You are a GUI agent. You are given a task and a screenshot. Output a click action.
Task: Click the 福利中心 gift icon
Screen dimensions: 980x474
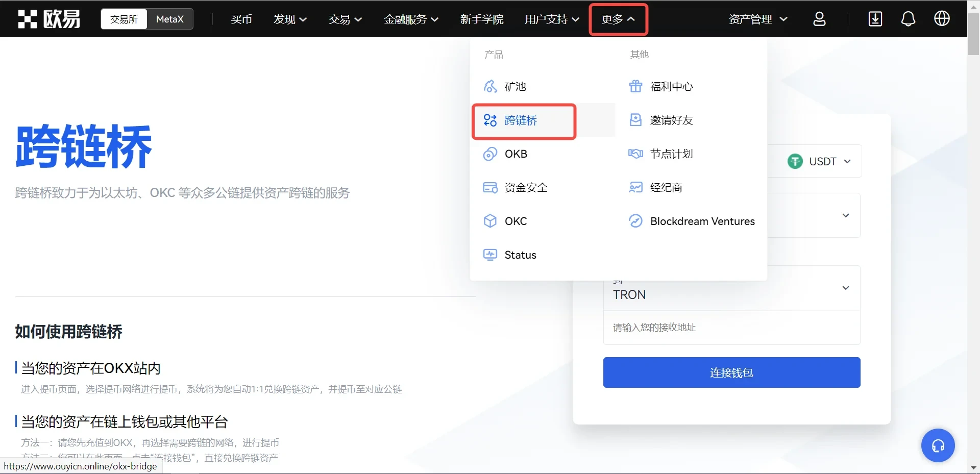click(x=635, y=86)
